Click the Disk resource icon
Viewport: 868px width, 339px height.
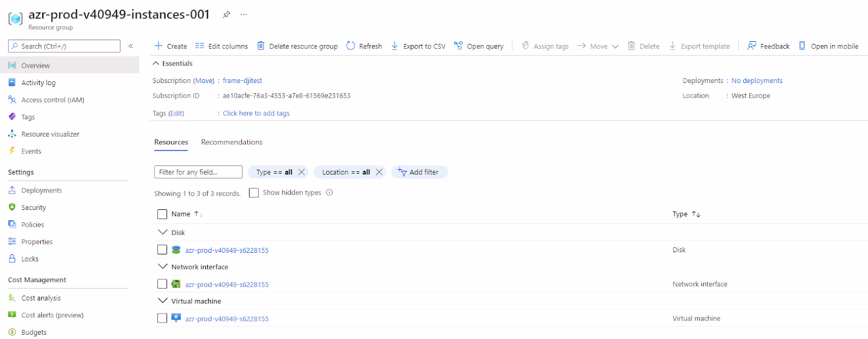[x=176, y=250]
